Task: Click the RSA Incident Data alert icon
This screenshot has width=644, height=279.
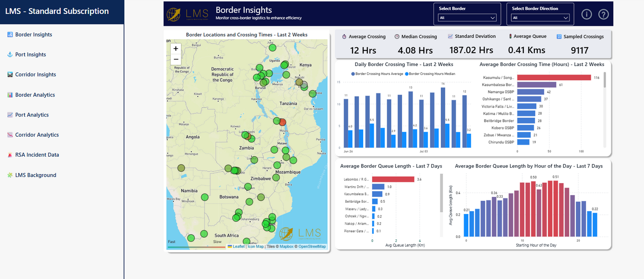Action: [x=10, y=155]
